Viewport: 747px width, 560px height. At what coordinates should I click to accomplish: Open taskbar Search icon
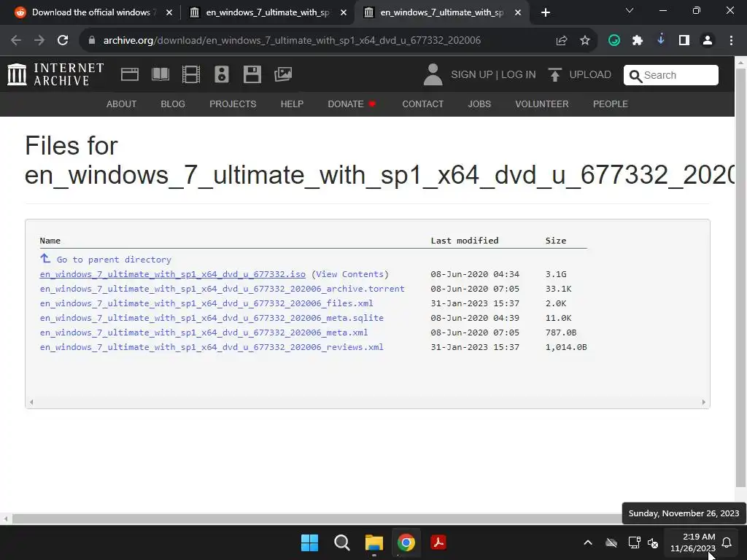(341, 542)
